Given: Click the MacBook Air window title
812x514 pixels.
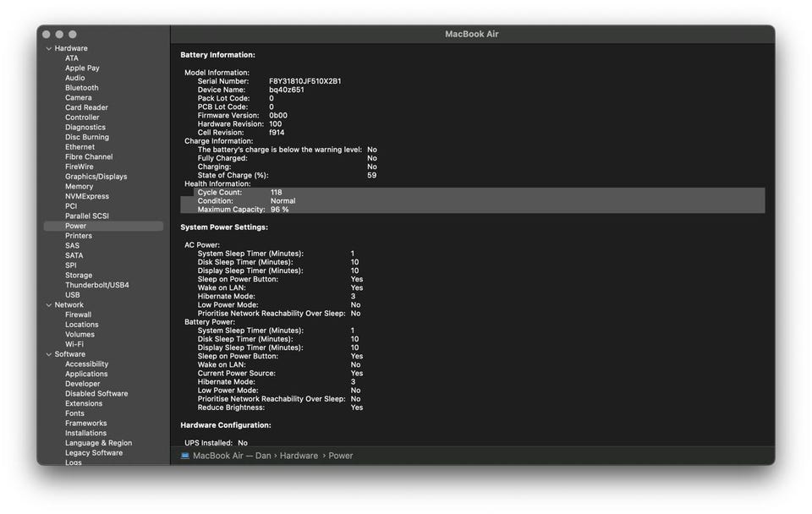Looking at the screenshot, I should pos(472,34).
